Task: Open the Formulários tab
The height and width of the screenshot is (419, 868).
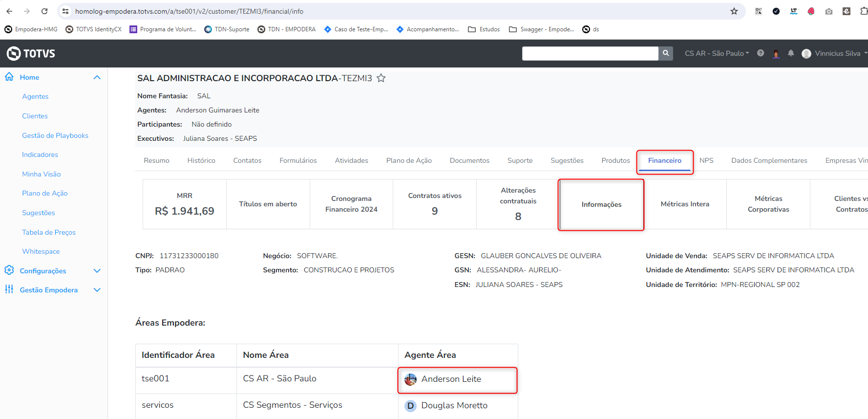Action: pos(298,160)
